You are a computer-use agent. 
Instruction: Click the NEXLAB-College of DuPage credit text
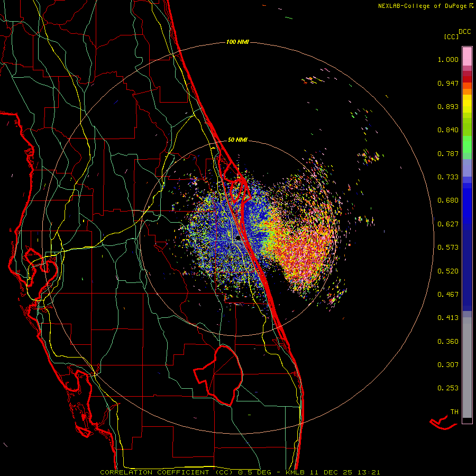[425, 6]
